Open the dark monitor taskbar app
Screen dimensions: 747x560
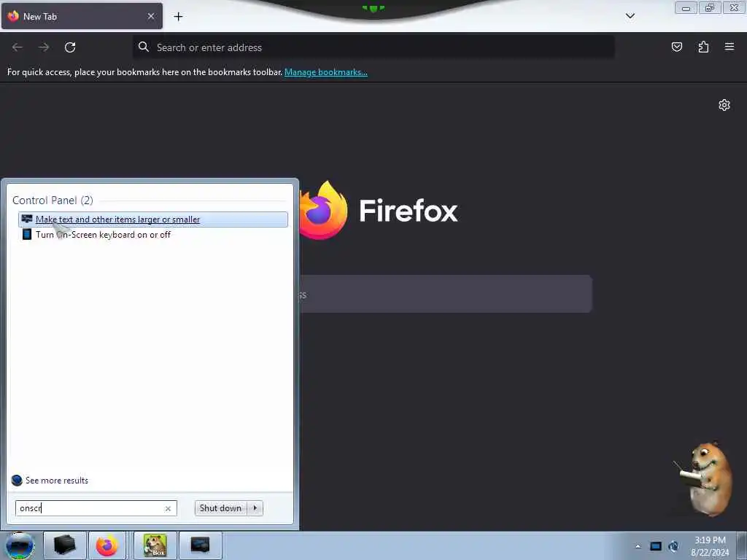tap(200, 545)
